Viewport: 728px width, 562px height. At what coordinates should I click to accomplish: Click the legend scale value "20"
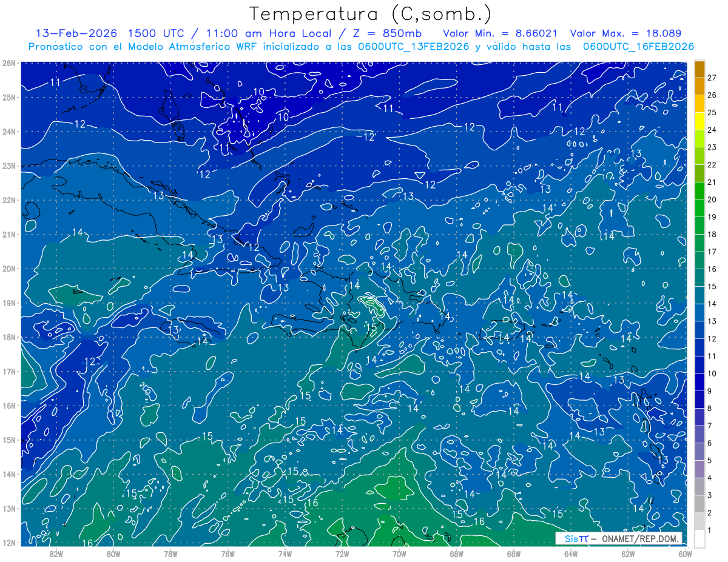[x=712, y=199]
